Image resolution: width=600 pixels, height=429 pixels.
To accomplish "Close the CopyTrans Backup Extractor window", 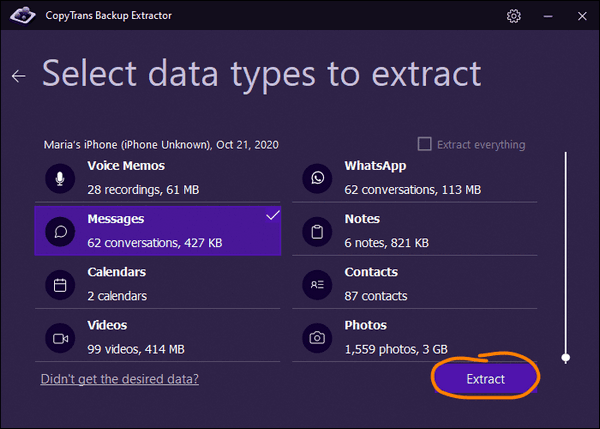I will tap(582, 16).
